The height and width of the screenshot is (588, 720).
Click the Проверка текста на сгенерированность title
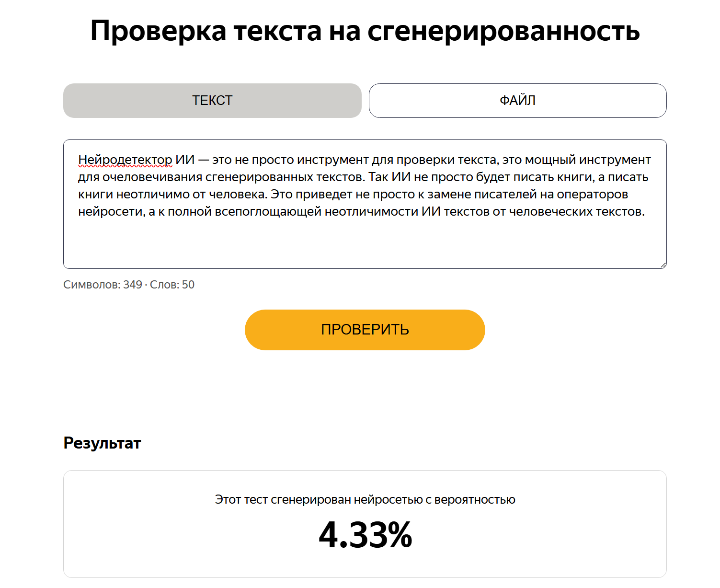pos(365,31)
